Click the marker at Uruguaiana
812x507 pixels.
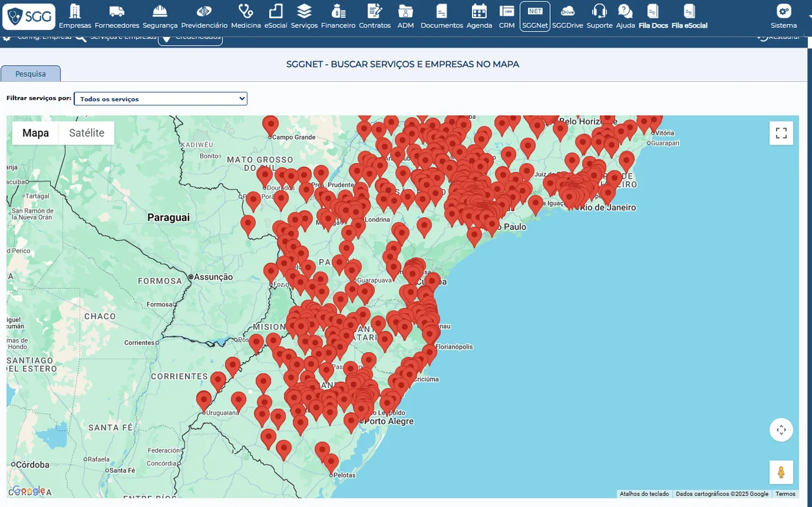click(x=204, y=401)
